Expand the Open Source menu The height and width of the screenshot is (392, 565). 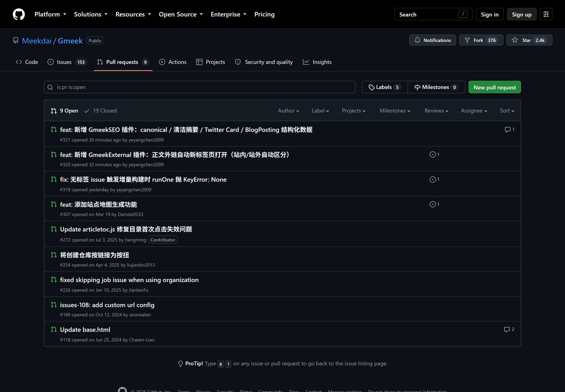pyautogui.click(x=181, y=14)
